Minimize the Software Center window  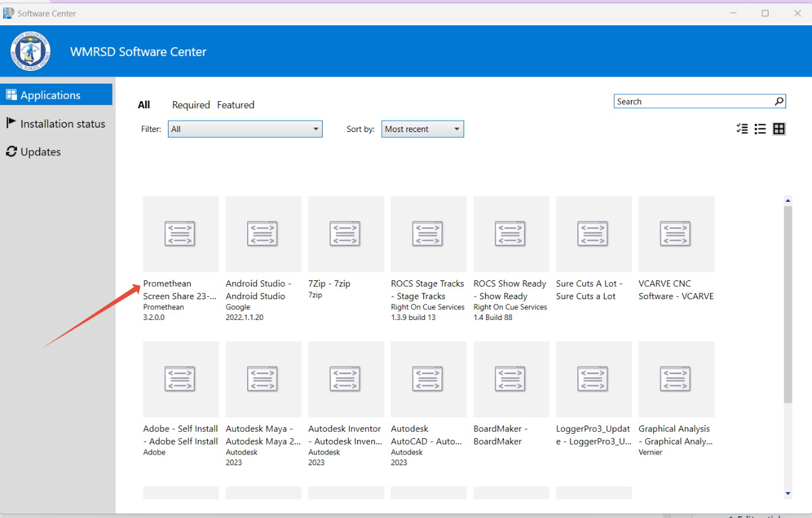(x=733, y=13)
